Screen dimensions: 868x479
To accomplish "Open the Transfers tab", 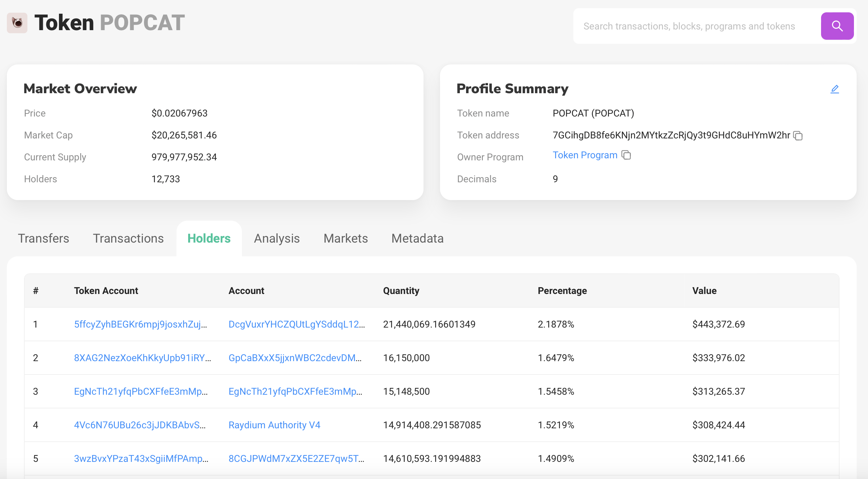I will point(44,238).
